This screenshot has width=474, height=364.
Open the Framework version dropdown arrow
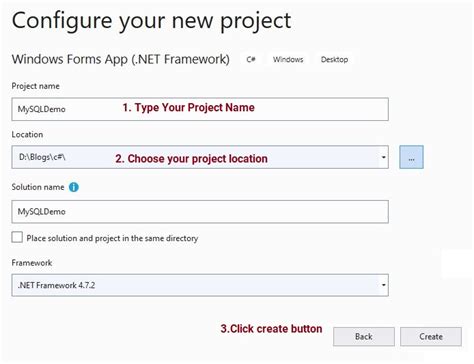point(384,285)
